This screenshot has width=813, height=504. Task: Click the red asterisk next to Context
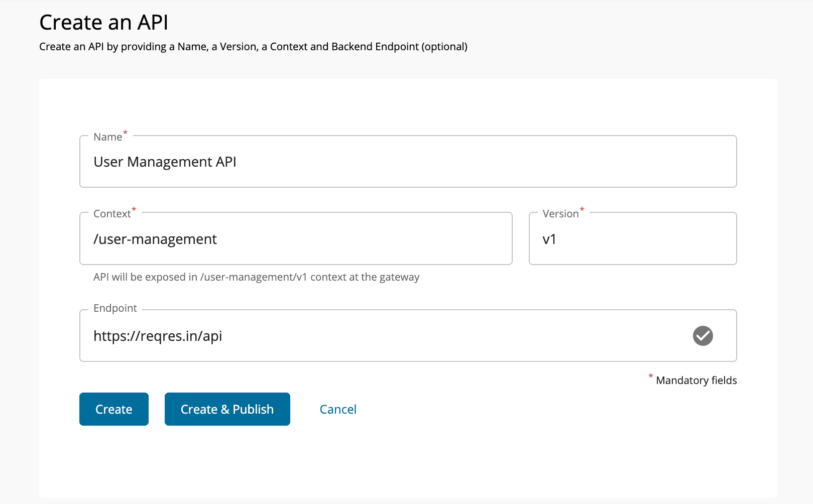click(133, 209)
